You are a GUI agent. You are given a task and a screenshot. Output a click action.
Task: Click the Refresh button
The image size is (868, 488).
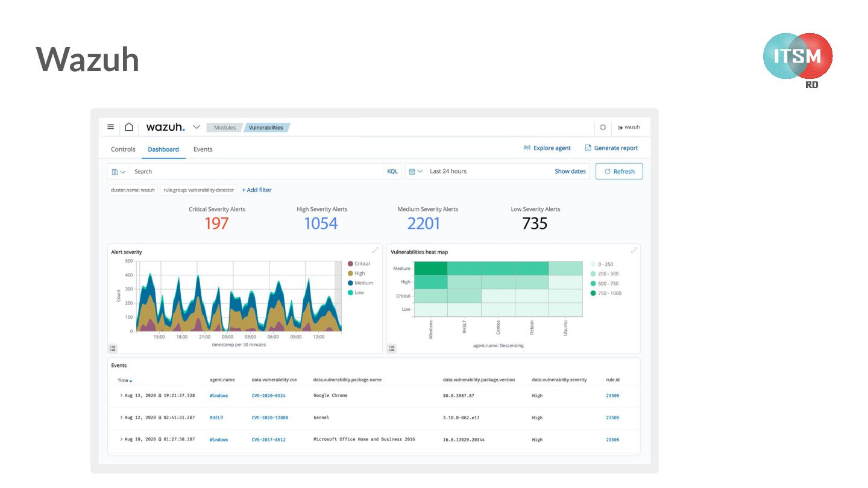click(619, 172)
